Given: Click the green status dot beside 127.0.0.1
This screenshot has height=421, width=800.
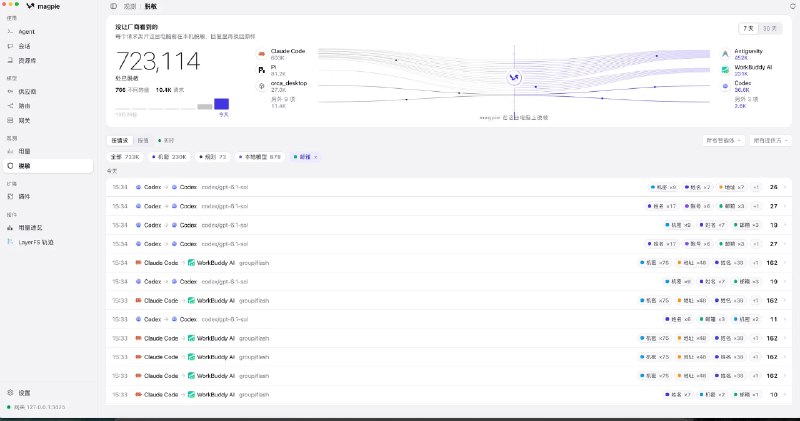Looking at the screenshot, I should 9,407.
